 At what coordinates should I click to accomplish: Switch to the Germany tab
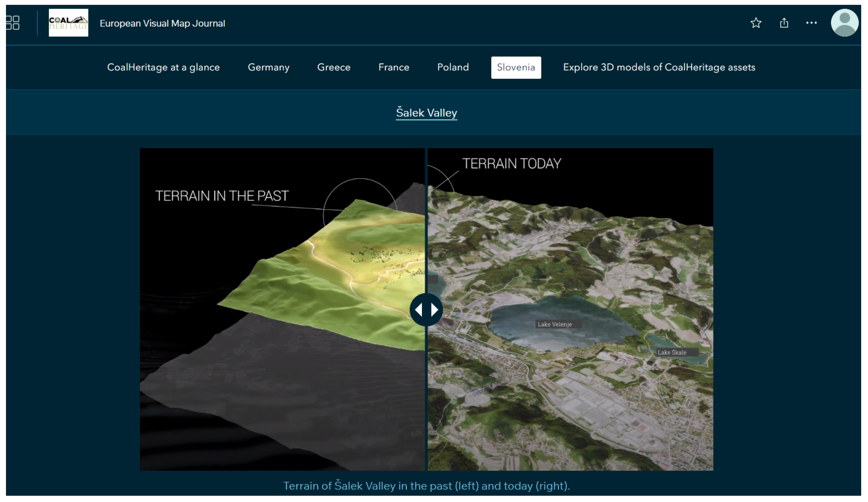pyautogui.click(x=268, y=67)
